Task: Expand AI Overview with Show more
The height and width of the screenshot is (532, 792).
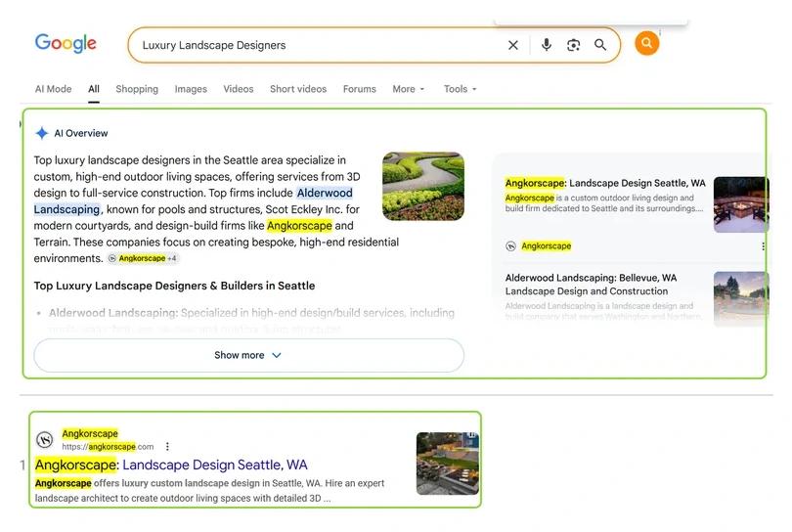Action: click(x=248, y=355)
